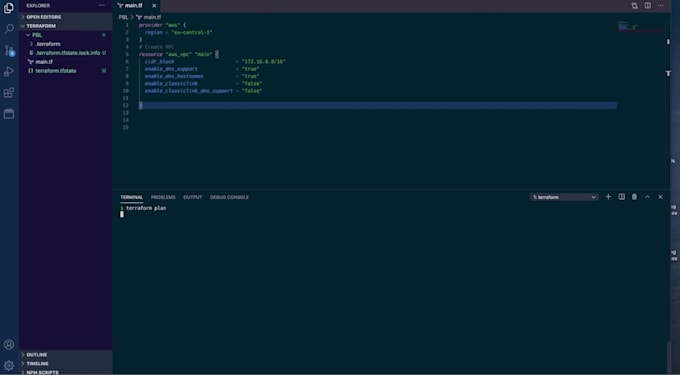Viewport: 680px width, 375px height.
Task: Open editor more actions ellipsis
Action: [661, 6]
